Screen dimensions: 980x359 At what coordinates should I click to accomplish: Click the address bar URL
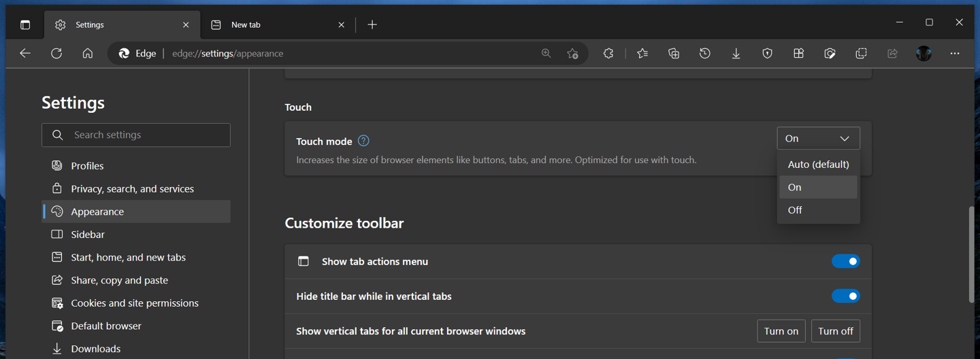[227, 53]
